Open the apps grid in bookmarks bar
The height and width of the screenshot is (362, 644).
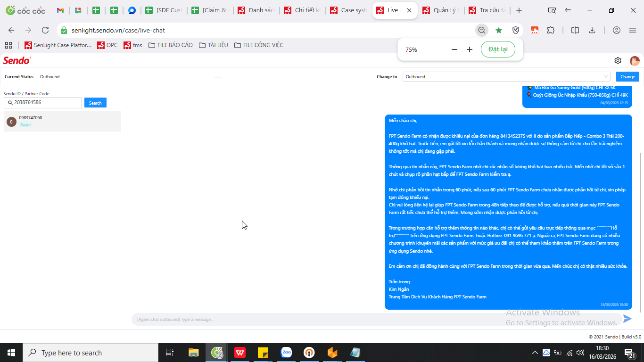pos(8,45)
